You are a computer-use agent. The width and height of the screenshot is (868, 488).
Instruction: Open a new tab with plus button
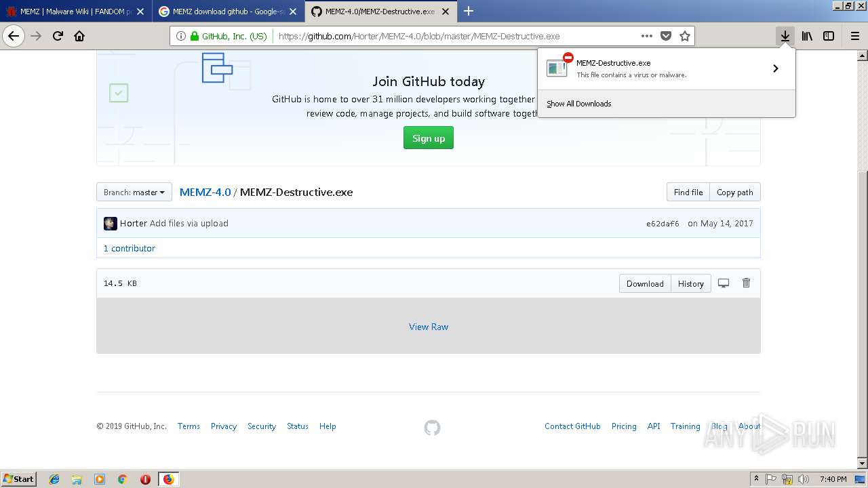tap(469, 11)
